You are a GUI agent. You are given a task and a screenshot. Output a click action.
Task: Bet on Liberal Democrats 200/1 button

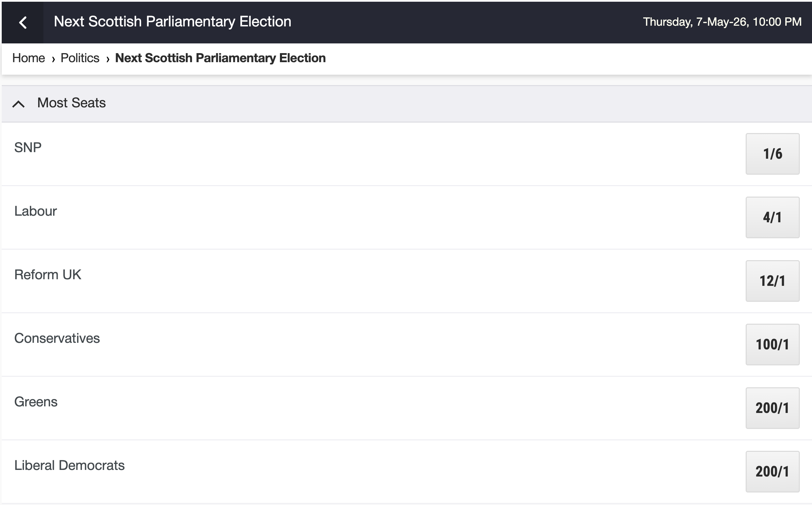click(x=772, y=472)
